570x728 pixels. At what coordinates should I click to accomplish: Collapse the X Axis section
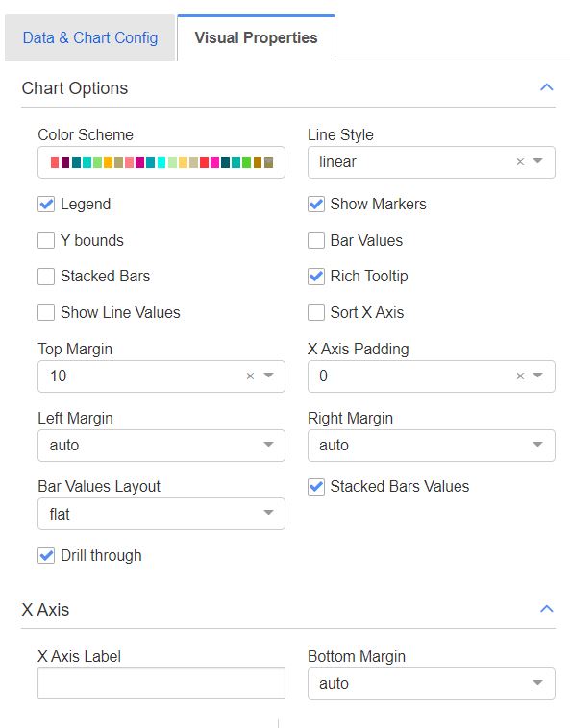tap(547, 609)
